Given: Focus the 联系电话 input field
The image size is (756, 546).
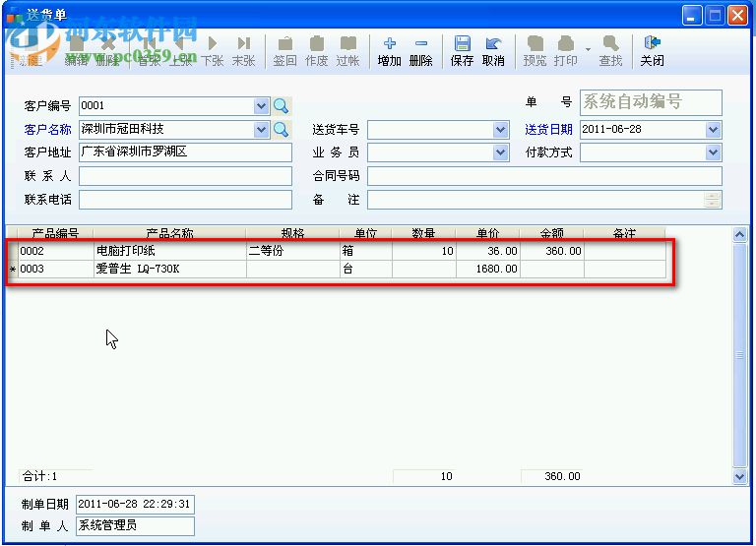Looking at the screenshot, I should [x=186, y=200].
